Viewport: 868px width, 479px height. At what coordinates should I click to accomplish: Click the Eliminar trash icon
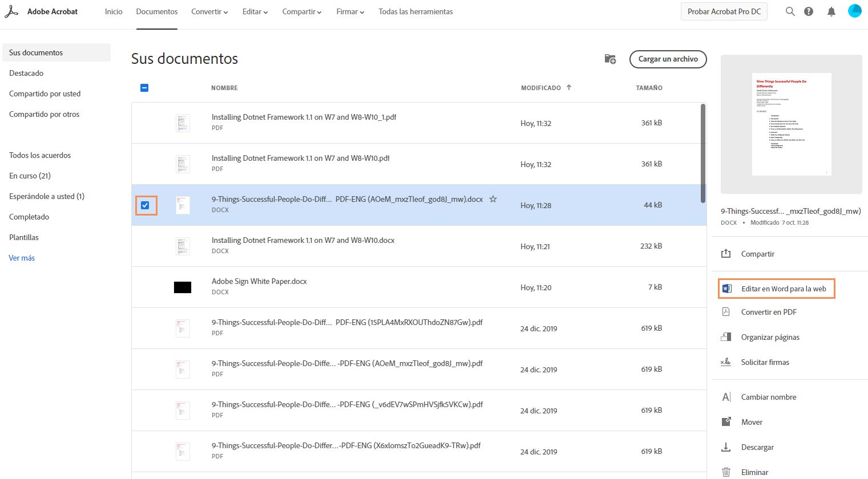click(x=726, y=472)
